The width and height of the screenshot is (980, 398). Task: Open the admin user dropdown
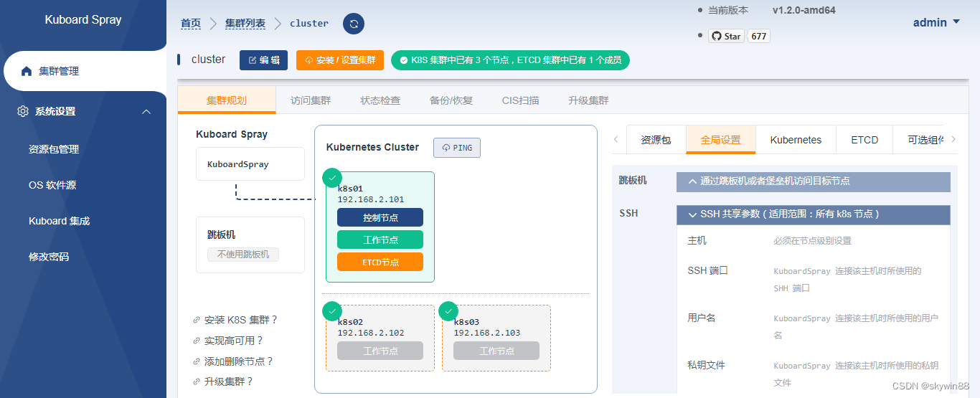936,22
